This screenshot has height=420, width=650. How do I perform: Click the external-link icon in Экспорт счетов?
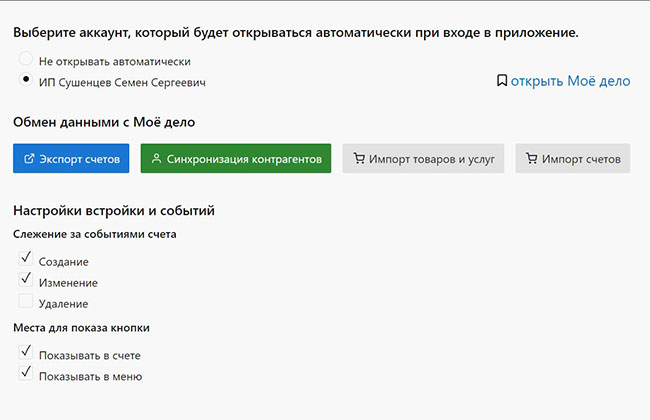coord(29,159)
